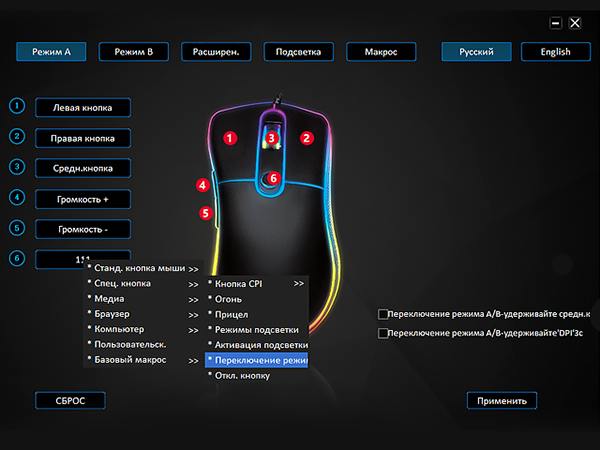Image resolution: width=600 pixels, height=450 pixels.
Task: Open the Макрос tab
Action: [x=381, y=52]
